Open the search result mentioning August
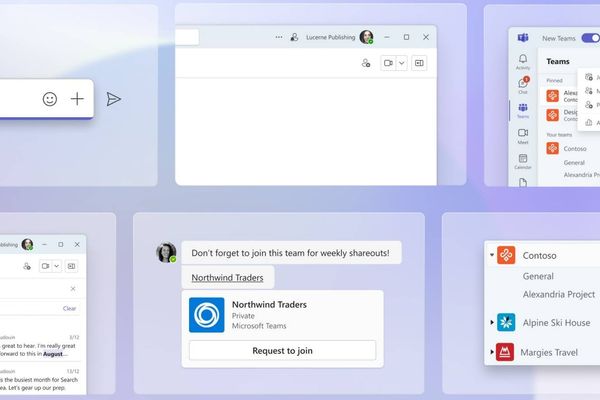The image size is (600, 400). coord(39,346)
